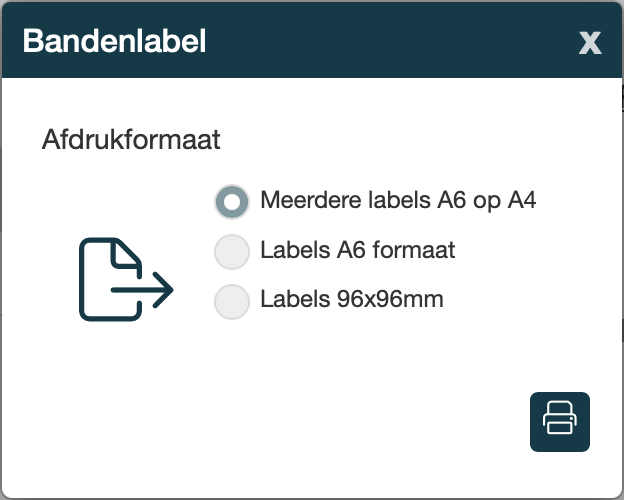624x500 pixels.
Task: Click the 'Labels A6 formaat' label text
Action: pyautogui.click(x=357, y=250)
